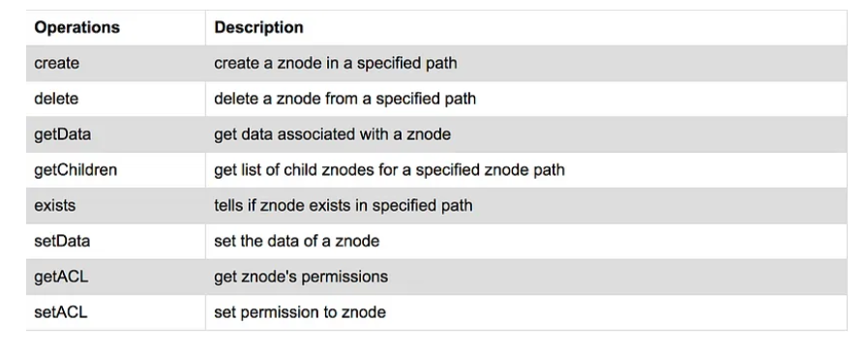This screenshot has width=868, height=351.
Task: Click 'tells if znode exists in specified path'
Action: [344, 206]
